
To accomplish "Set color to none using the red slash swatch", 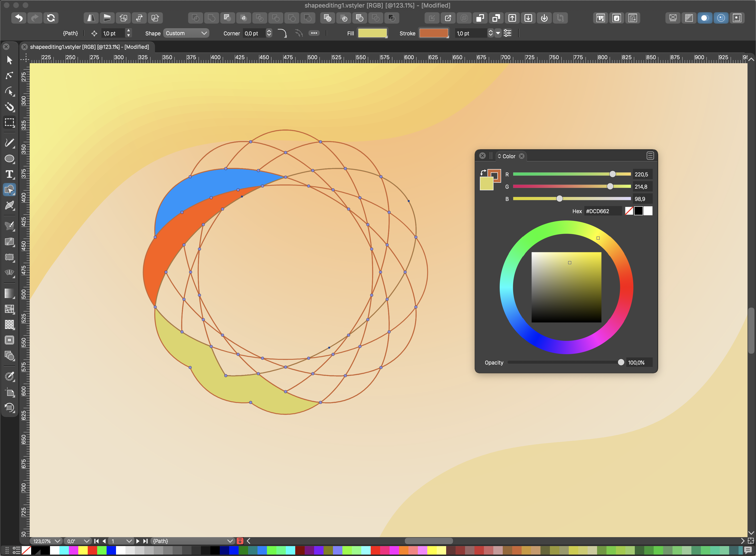I will click(629, 211).
